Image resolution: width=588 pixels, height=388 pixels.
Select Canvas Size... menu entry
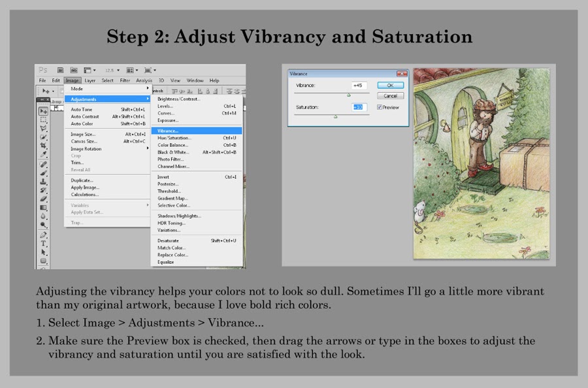point(107,141)
